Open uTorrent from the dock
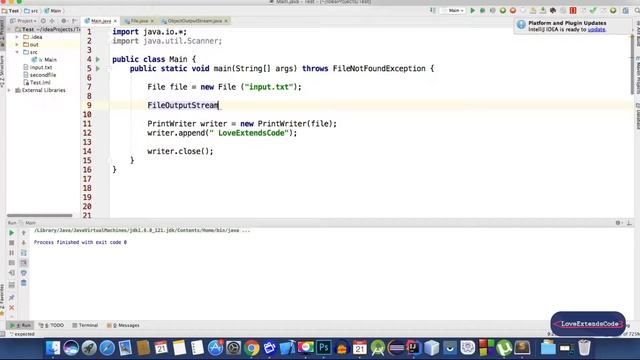Image resolution: width=640 pixels, height=360 pixels. click(504, 348)
